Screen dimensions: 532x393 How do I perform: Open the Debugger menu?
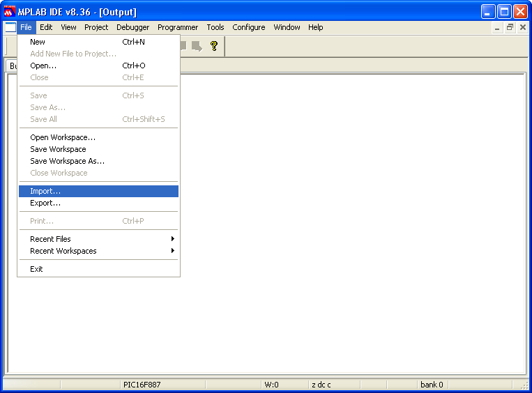(x=133, y=27)
